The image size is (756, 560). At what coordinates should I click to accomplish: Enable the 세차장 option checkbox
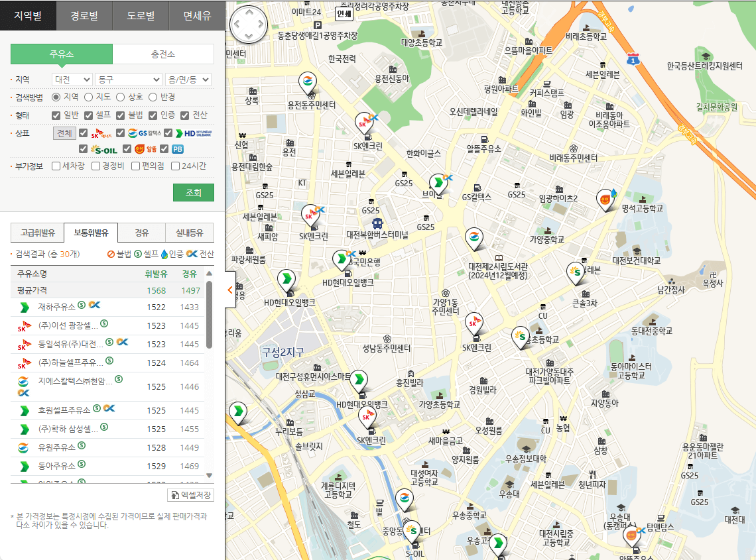pyautogui.click(x=56, y=166)
